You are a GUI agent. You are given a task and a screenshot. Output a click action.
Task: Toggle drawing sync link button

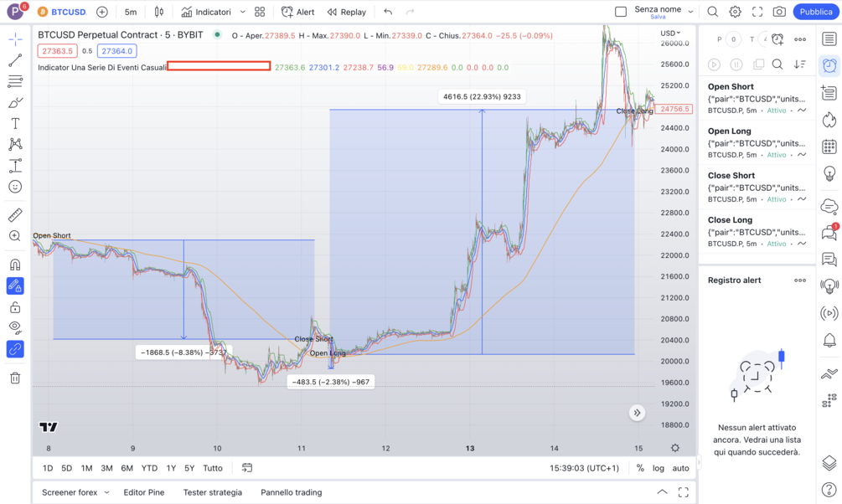(x=15, y=349)
